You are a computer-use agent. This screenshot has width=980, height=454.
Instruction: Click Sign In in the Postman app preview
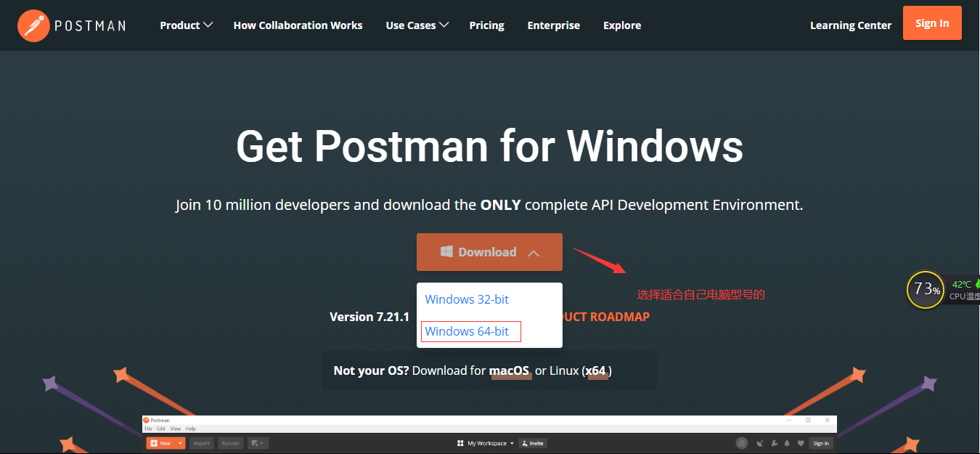[x=821, y=443]
